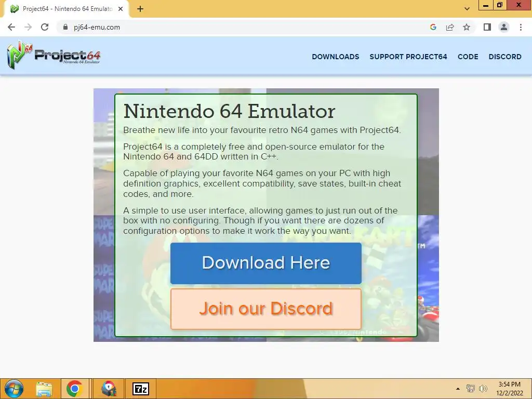Click the Nintendo 64 Emulator heading
532x399 pixels.
229,111
